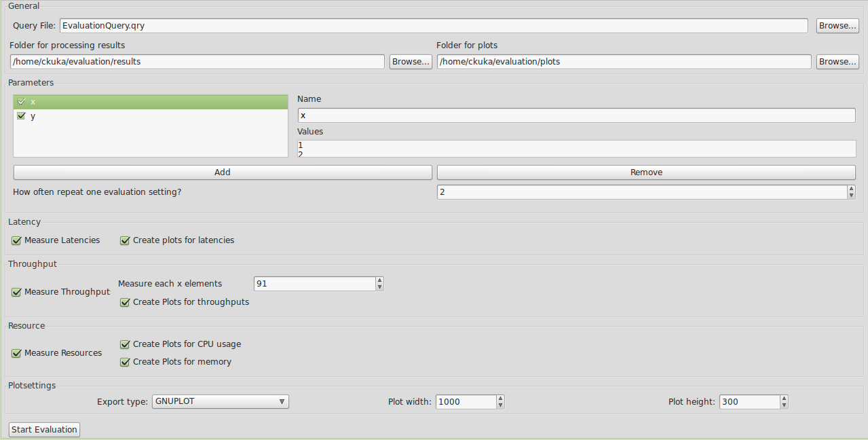Uncheck Create plots for latencies
The width and height of the screenshot is (868, 440).
[125, 240]
